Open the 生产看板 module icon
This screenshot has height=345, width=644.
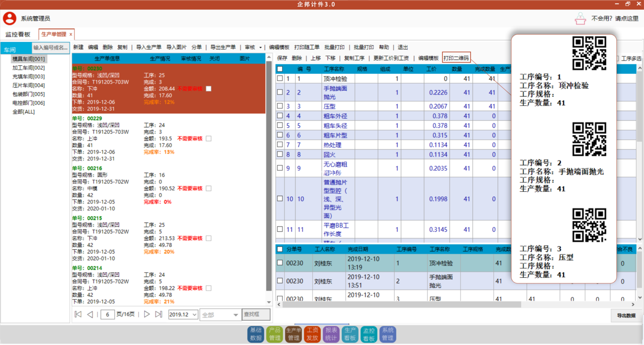point(350,334)
